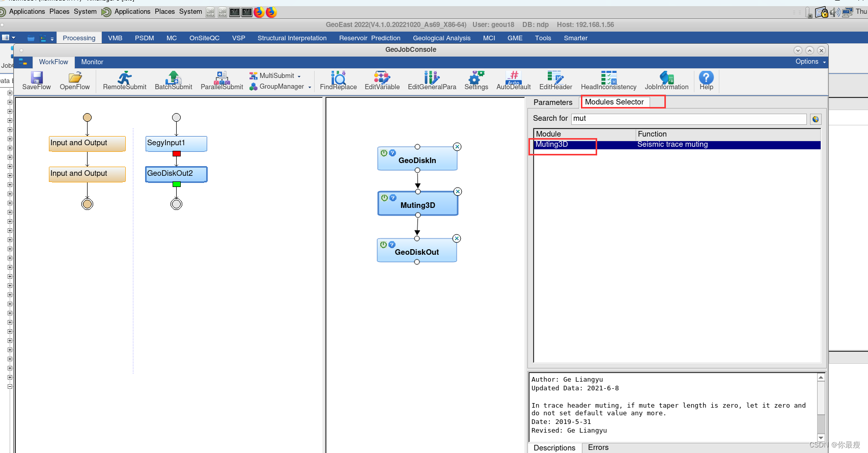The image size is (868, 453).
Task: Select the WorkFlow tab
Action: (53, 62)
